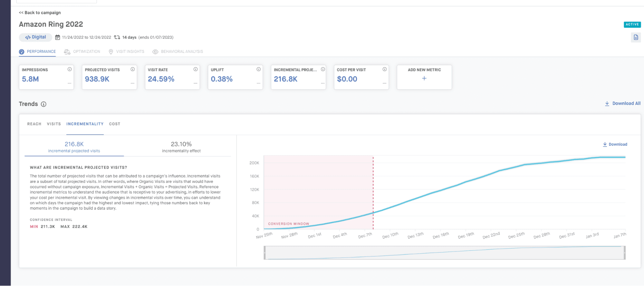
Task: Select the Visits trends tab
Action: pyautogui.click(x=54, y=124)
